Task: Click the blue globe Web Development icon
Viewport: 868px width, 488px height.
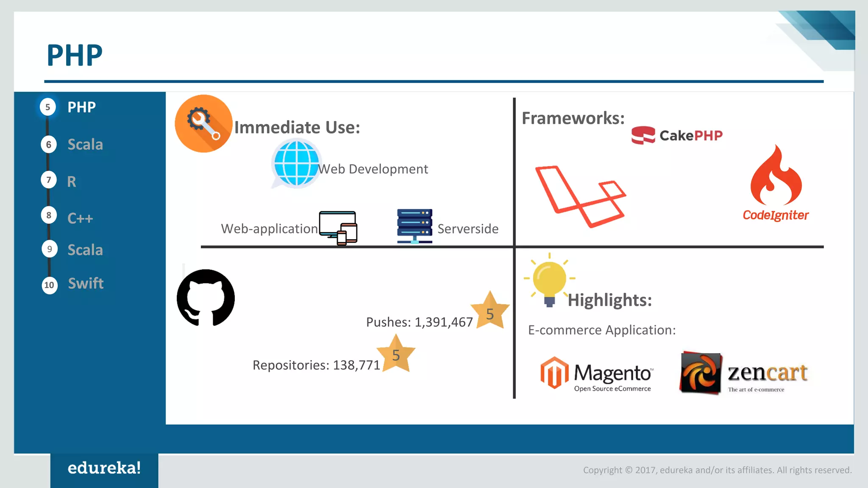Action: (296, 164)
